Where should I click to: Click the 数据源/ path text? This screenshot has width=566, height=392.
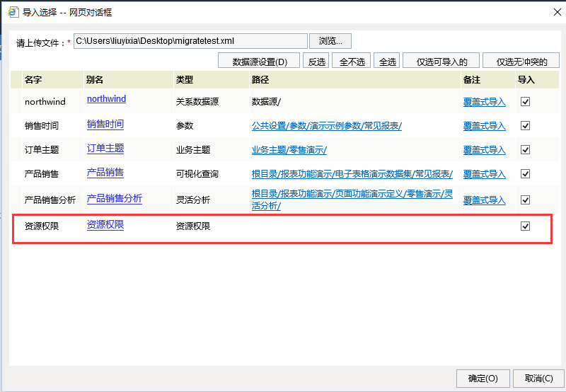[x=266, y=102]
